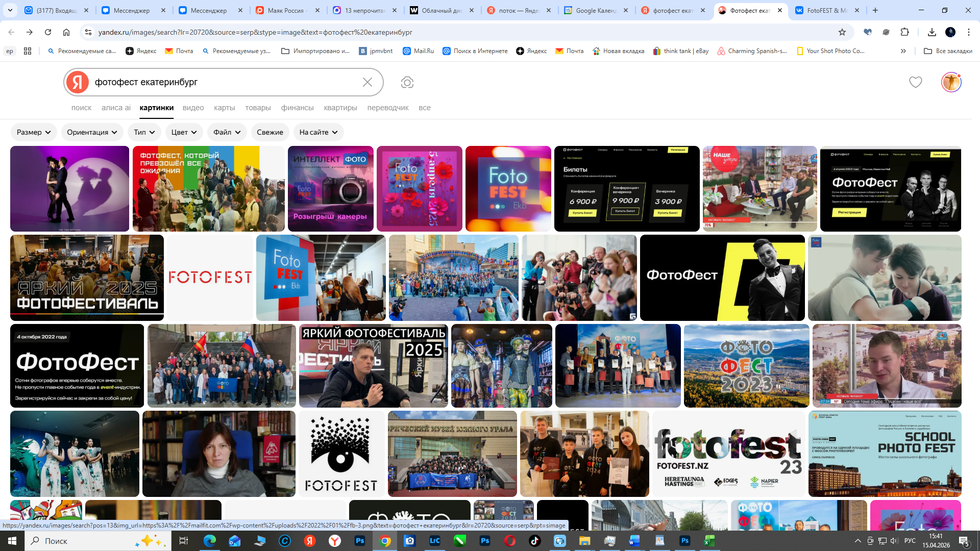Open Task View on taskbar
Image resolution: width=980 pixels, height=551 pixels.
(184, 541)
